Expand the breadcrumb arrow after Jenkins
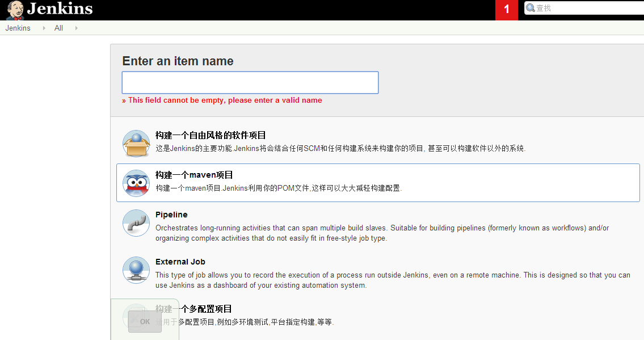This screenshot has width=644, height=340. 43,28
